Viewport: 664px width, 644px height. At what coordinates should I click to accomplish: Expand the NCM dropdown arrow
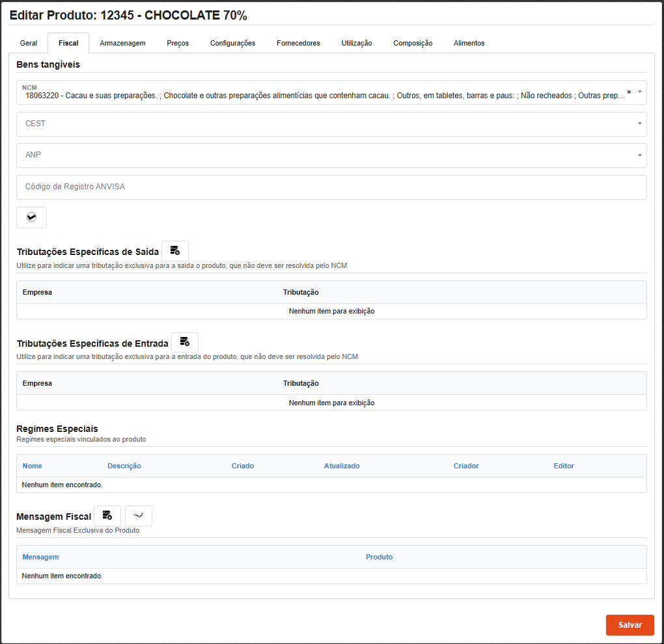pyautogui.click(x=640, y=92)
